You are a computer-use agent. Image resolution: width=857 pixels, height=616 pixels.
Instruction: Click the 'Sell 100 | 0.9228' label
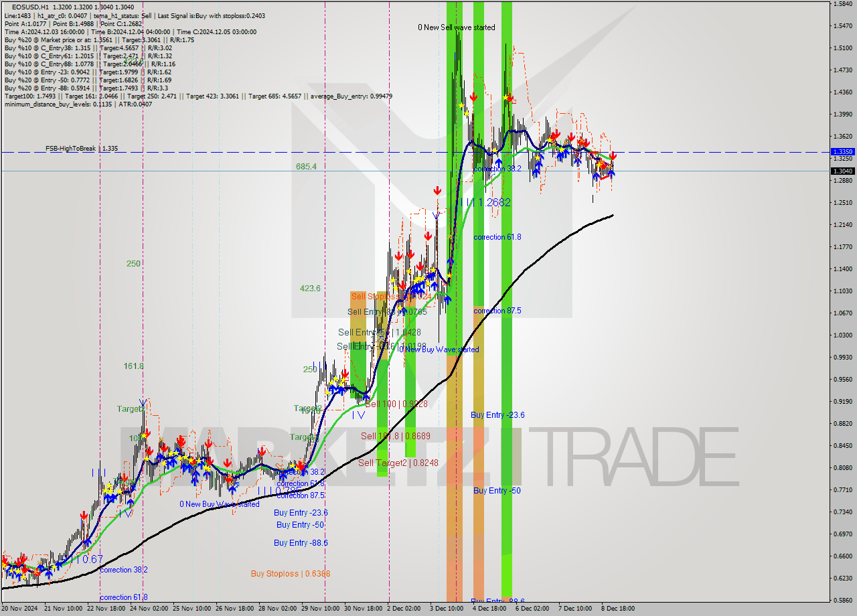tap(396, 404)
